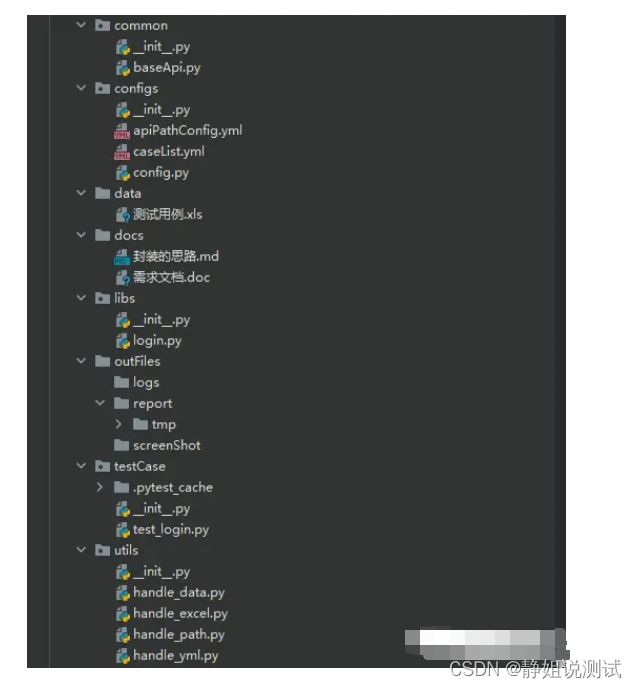Open baseApi.py file name
The width and height of the screenshot is (637, 688).
(167, 68)
